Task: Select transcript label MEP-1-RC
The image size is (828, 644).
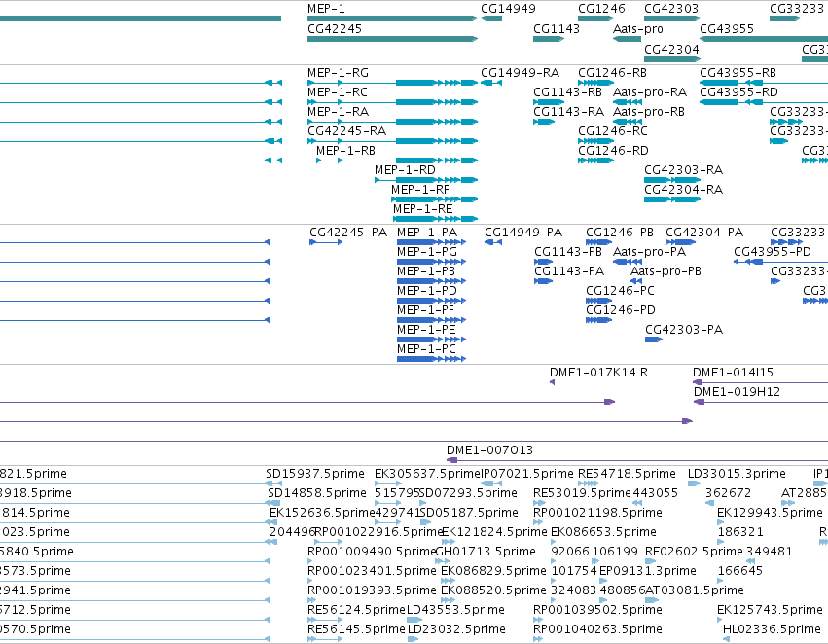Action: coord(338,92)
